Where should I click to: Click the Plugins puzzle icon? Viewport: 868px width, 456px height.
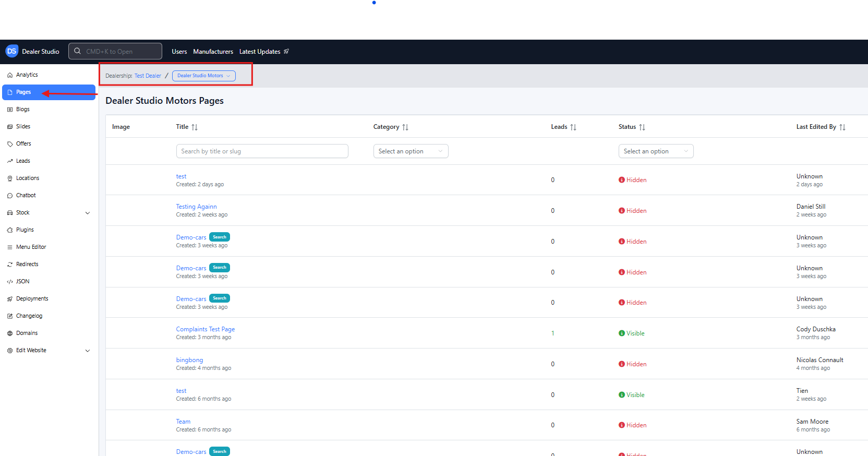[x=10, y=230]
